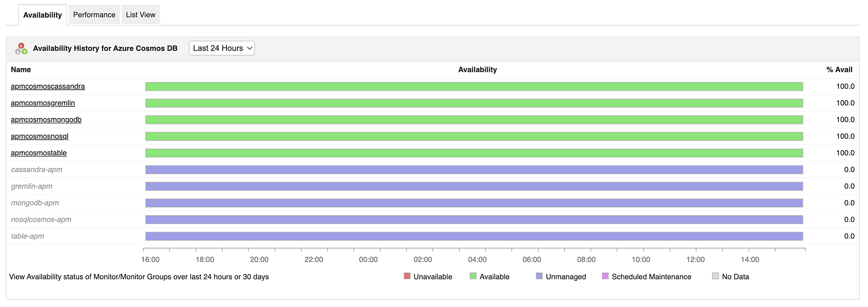Click the blue Unmanaged legend swatch
This screenshot has height=307, width=868.
pyautogui.click(x=539, y=276)
